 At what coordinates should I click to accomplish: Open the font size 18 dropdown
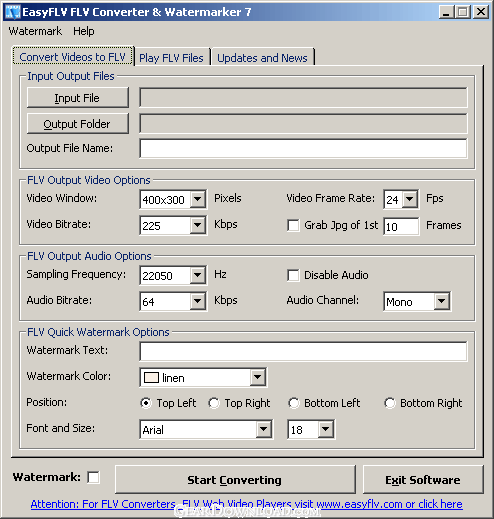326,430
